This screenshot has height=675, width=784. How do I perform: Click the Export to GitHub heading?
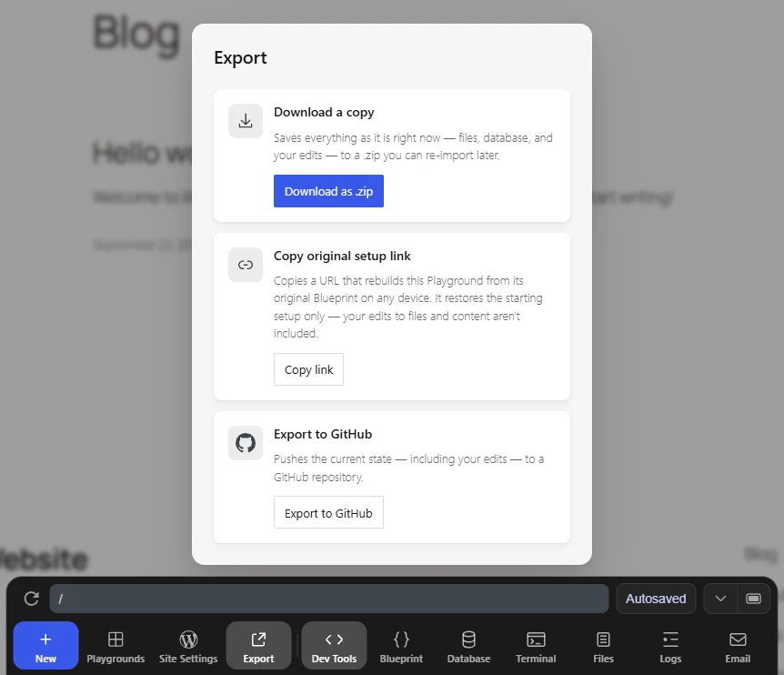pyautogui.click(x=323, y=434)
